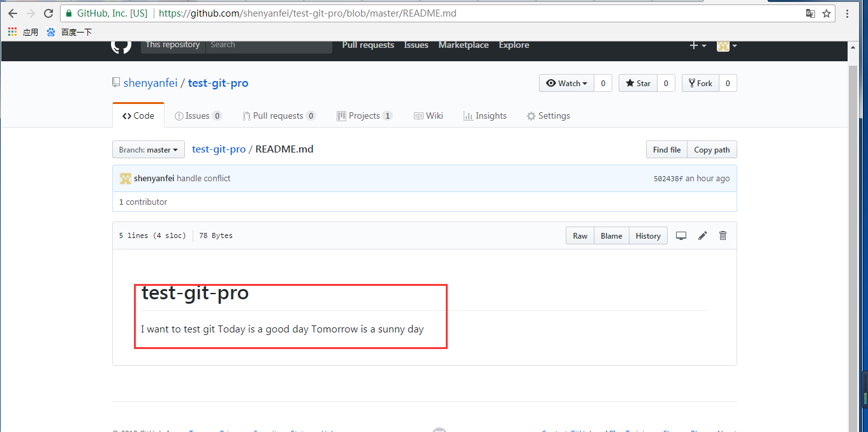Image resolution: width=868 pixels, height=432 pixels.
Task: Switch to the Projects tab
Action: click(x=365, y=115)
